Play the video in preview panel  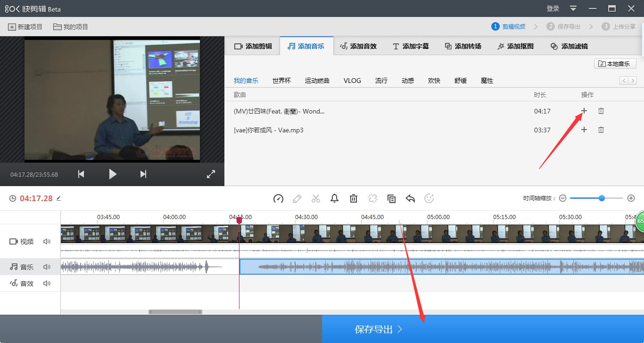pyautogui.click(x=112, y=174)
